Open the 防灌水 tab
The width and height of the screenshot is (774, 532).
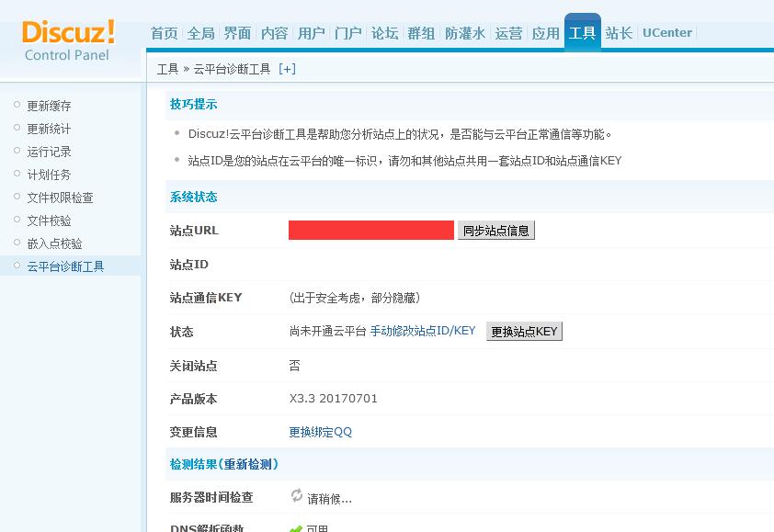click(x=465, y=33)
